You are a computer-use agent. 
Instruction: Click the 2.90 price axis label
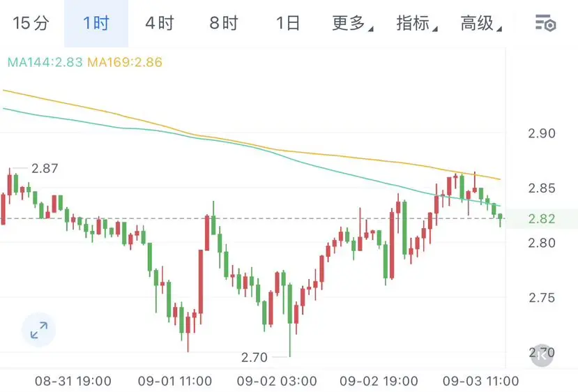click(542, 133)
